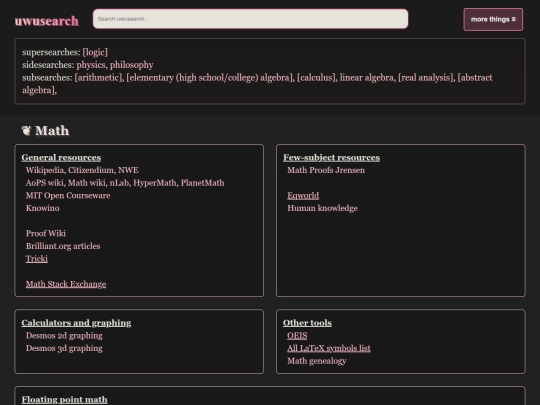Go to the physics sidesearch

(91, 65)
